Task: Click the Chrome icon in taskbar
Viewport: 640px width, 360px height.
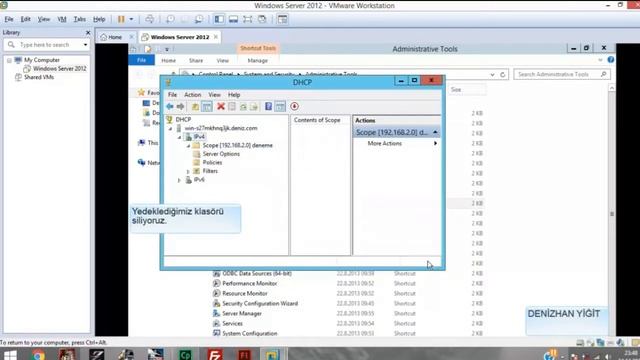Action: 38,354
